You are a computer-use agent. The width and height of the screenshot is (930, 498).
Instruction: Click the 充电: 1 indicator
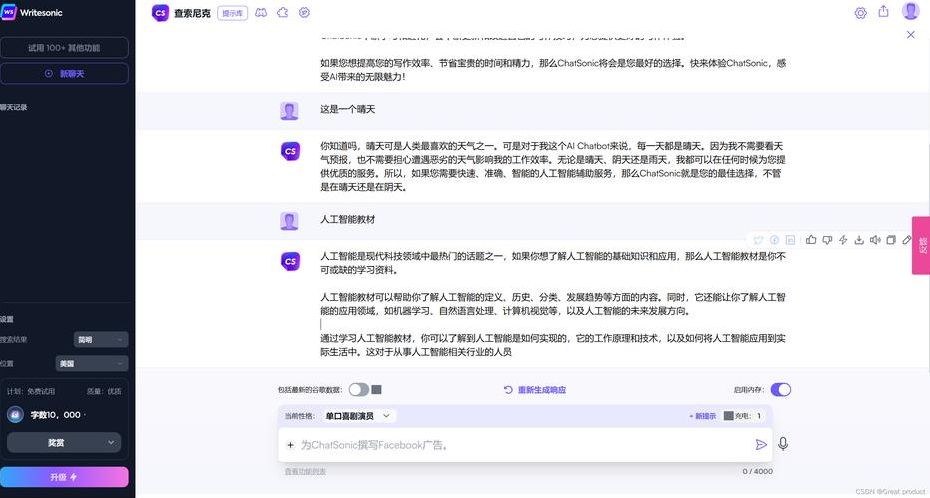pyautogui.click(x=743, y=416)
